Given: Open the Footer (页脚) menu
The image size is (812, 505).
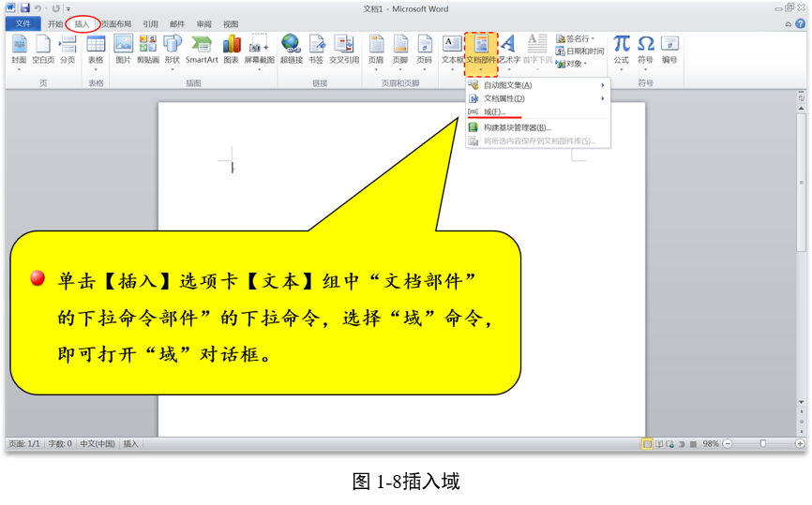Looking at the screenshot, I should tap(400, 52).
